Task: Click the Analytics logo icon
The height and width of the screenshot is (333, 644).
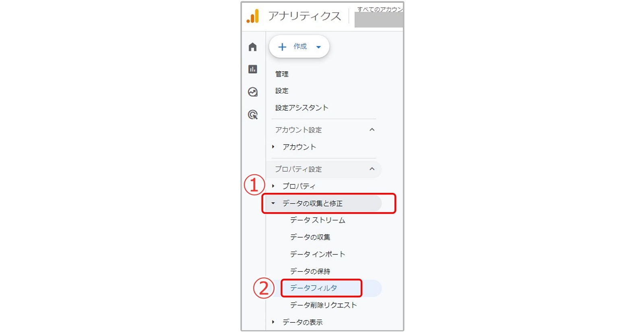Action: pyautogui.click(x=253, y=16)
